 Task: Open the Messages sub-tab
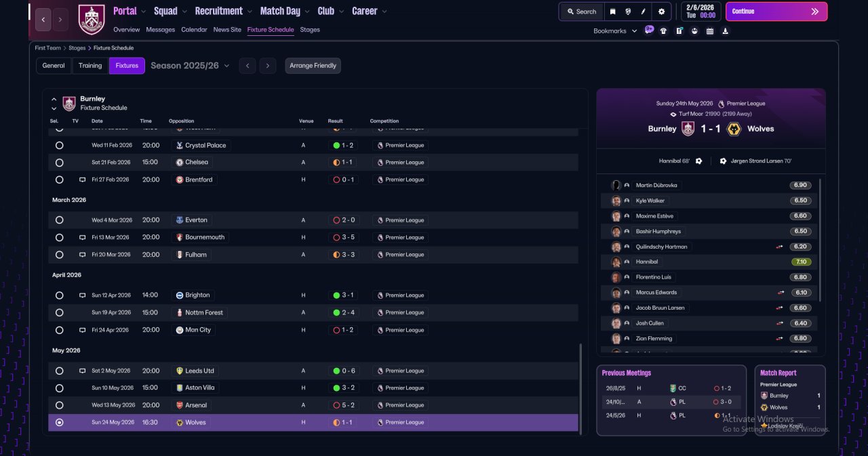(x=160, y=30)
